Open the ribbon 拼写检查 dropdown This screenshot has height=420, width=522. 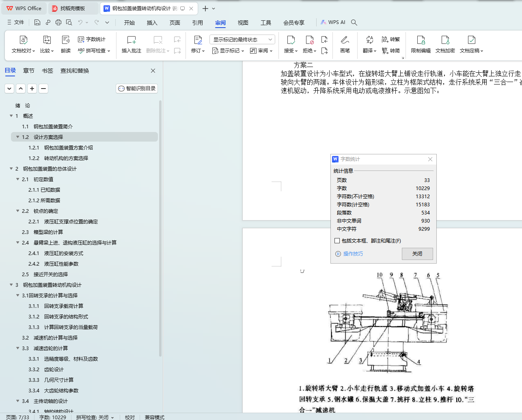tap(94, 51)
